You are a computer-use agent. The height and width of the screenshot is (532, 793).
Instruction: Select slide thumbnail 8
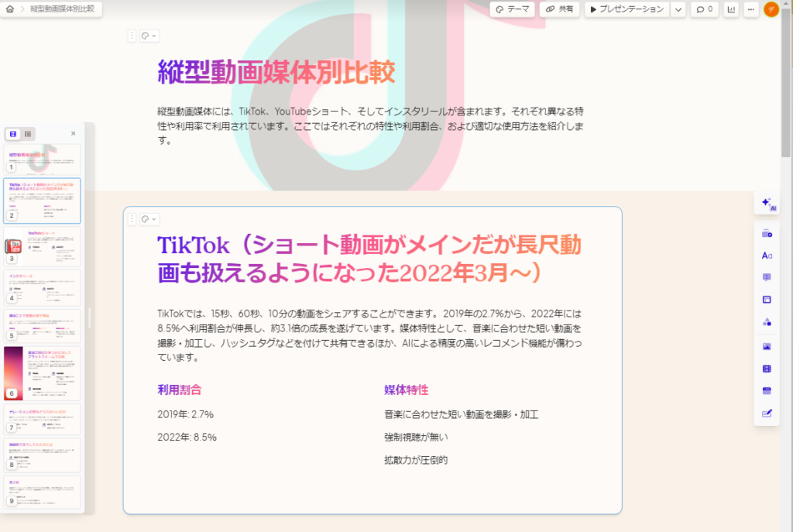[x=42, y=455]
